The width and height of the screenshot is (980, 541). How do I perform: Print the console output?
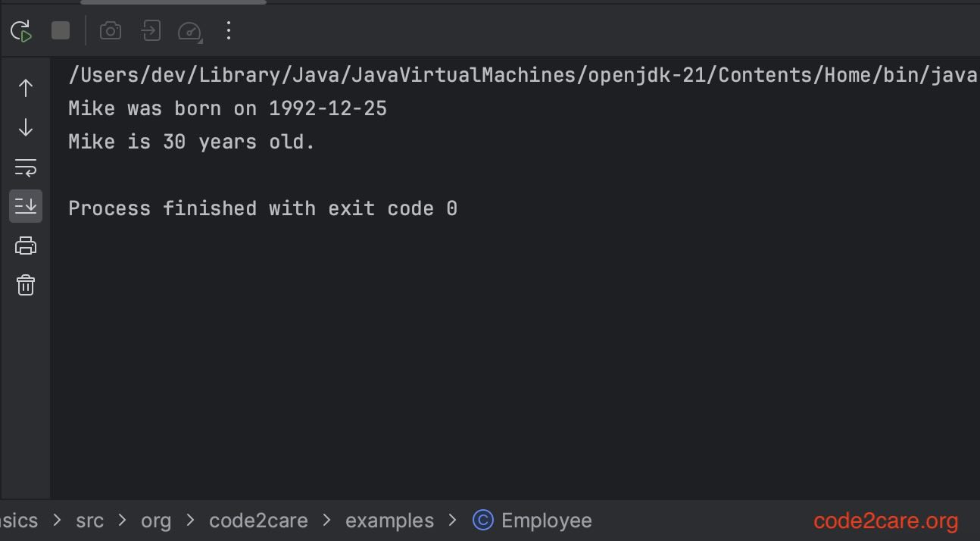[x=25, y=245]
